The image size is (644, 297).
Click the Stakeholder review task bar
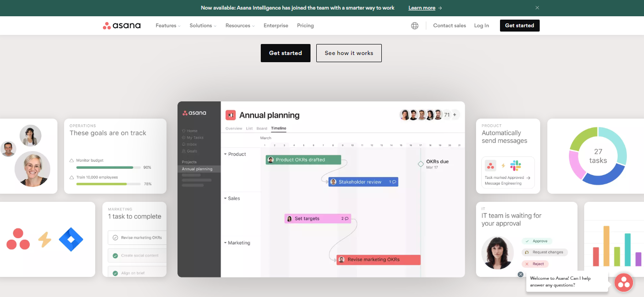point(363,182)
